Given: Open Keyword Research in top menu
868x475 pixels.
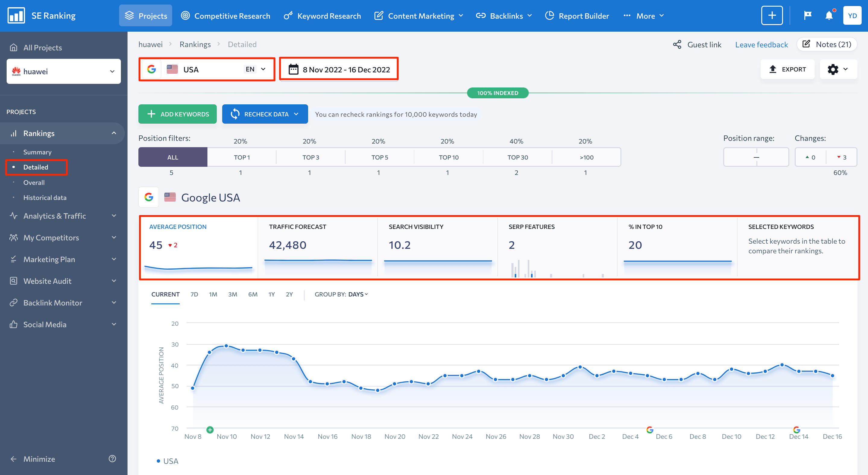Looking at the screenshot, I should point(322,16).
